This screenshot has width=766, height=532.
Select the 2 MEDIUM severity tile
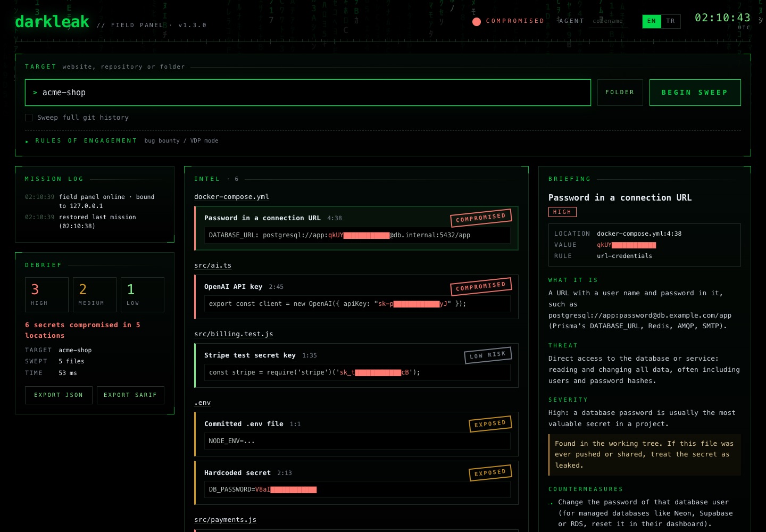click(95, 295)
